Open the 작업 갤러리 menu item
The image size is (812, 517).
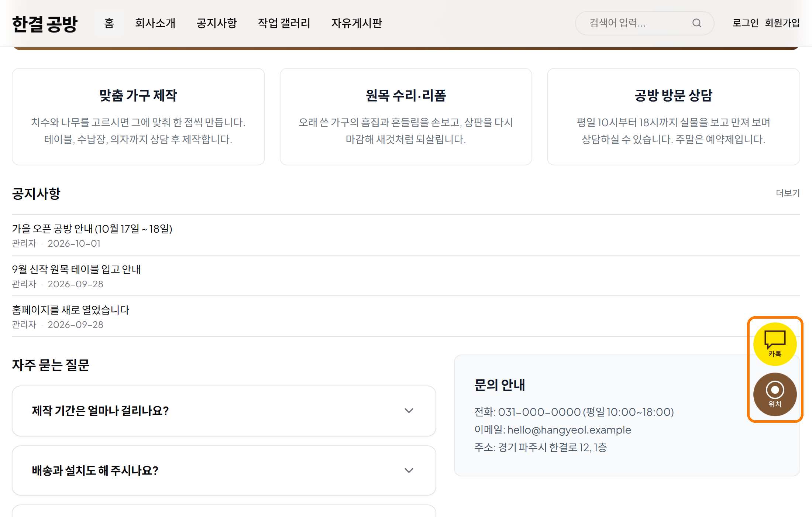pyautogui.click(x=284, y=23)
